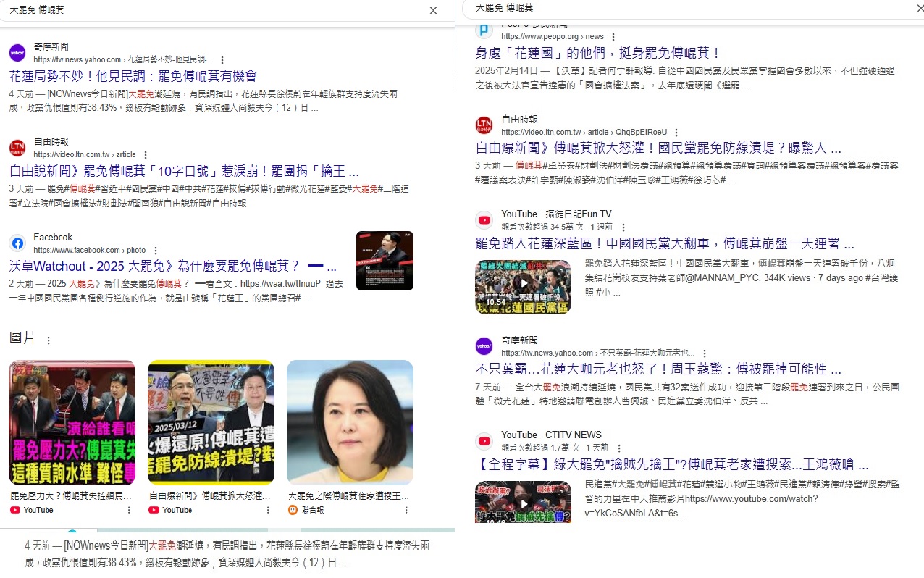This screenshot has width=924, height=578.
Task: Open headline 自由說新聞》罷免傅崐萁「10字口號」惹淚崩
Action: point(184,172)
